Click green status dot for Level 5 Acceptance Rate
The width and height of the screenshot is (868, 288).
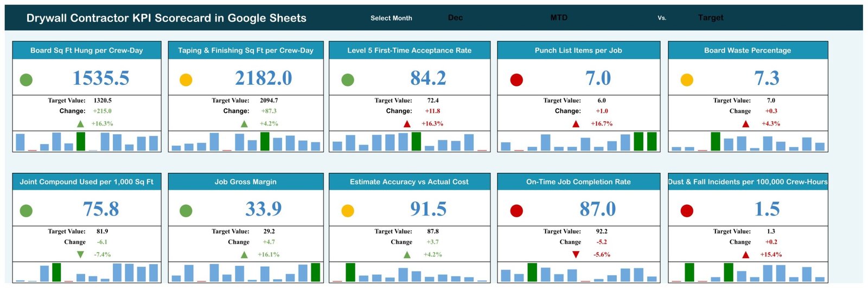(x=348, y=80)
